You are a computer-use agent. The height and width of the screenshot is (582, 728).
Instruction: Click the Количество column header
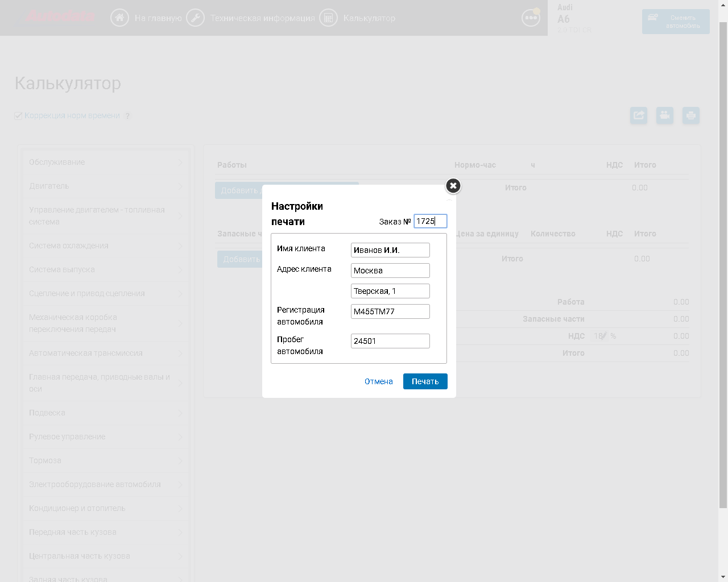(553, 234)
